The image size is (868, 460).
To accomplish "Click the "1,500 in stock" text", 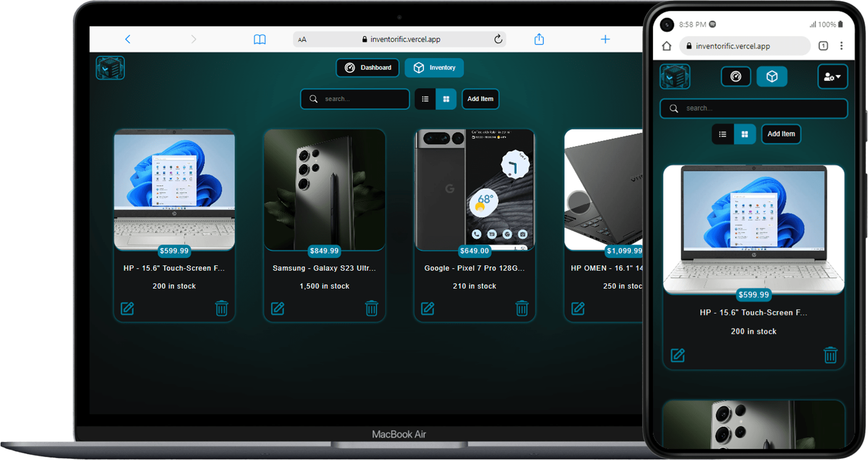I will 325,286.
